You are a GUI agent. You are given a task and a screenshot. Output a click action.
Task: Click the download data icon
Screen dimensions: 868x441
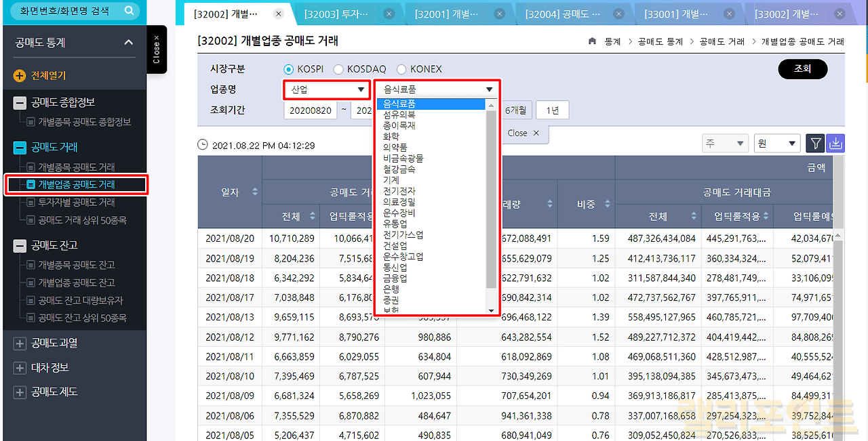click(835, 144)
